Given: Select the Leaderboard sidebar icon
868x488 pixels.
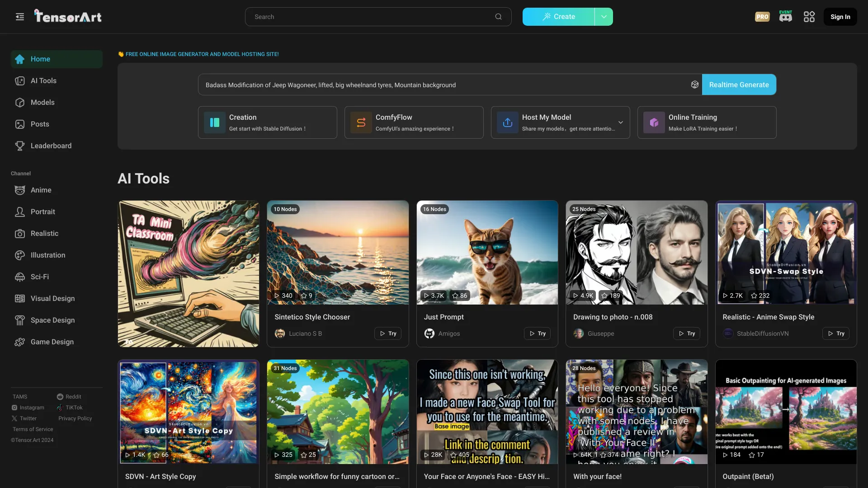Looking at the screenshot, I should click(x=20, y=145).
